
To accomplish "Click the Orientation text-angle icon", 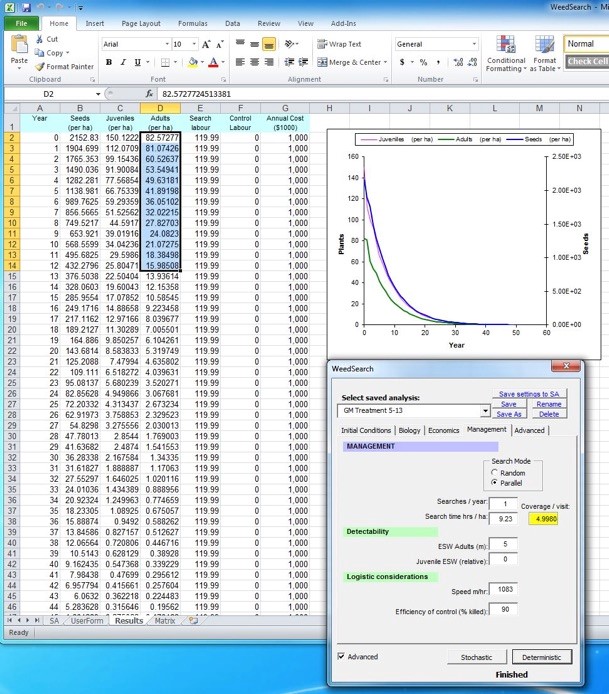I will [x=289, y=44].
